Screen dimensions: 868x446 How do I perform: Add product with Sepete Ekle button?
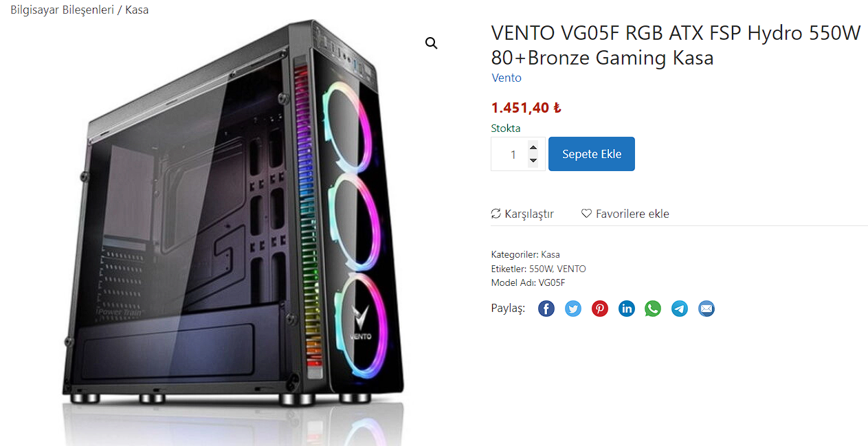point(592,154)
